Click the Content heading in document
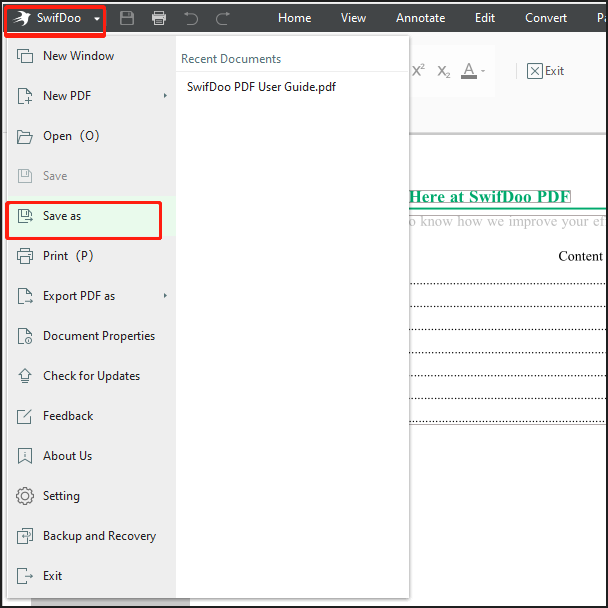 pos(580,256)
